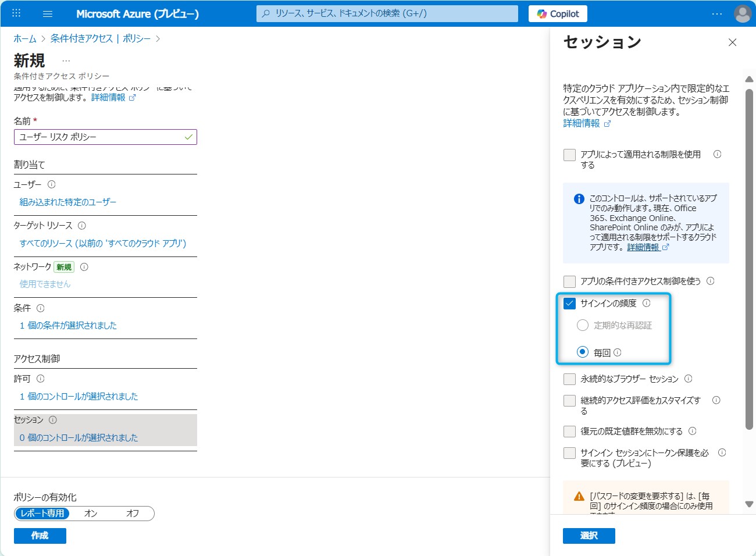756x556 pixels.
Task: Check アプリの条件付きアクセス制御を使う
Action: [569, 281]
